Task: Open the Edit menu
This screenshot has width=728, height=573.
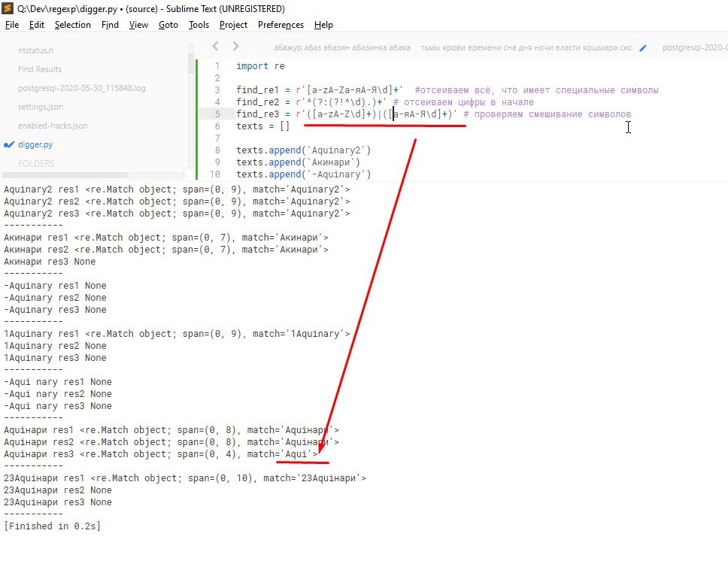Action: (37, 25)
